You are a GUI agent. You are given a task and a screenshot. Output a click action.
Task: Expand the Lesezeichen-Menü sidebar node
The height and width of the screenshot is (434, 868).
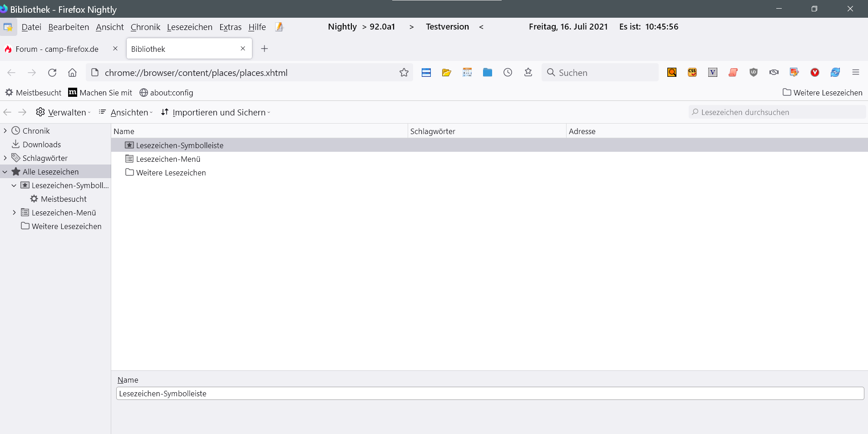14,213
